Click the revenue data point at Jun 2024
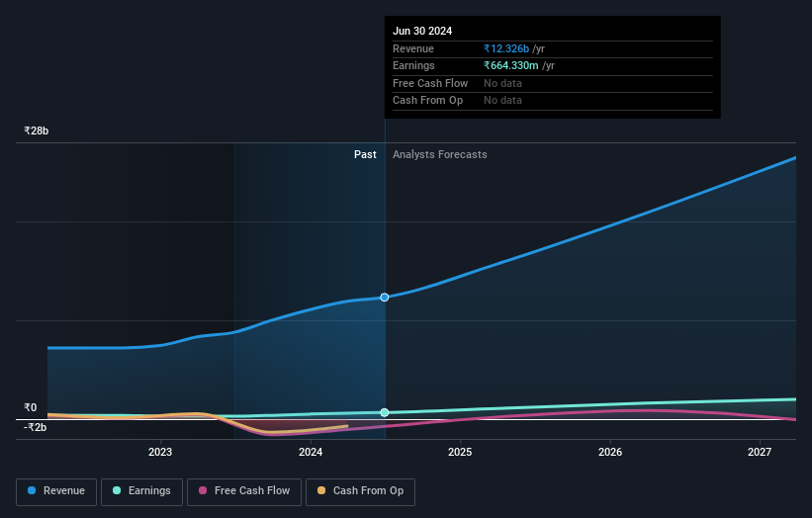This screenshot has height=518, width=812. pos(385,297)
